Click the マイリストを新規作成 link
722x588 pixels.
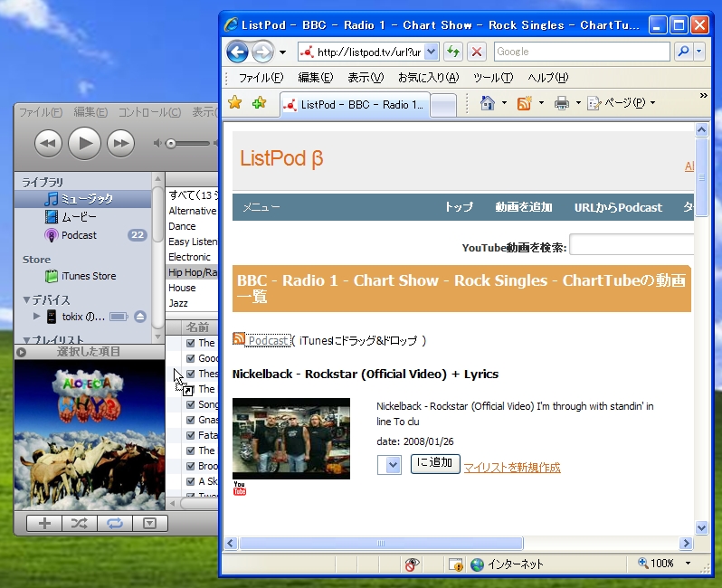point(512,468)
